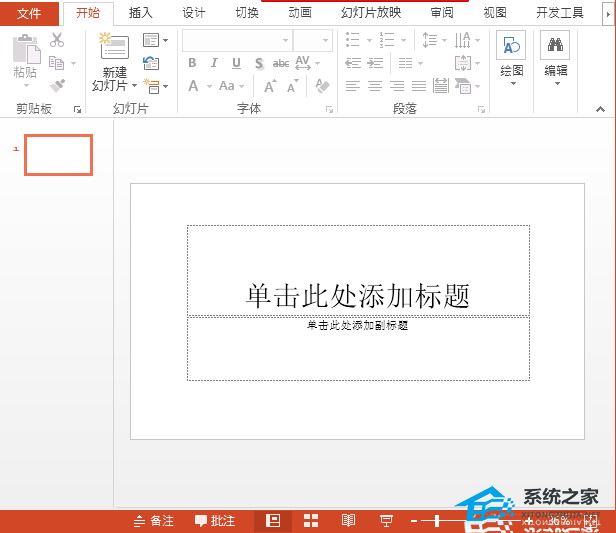Toggle Bold formatting
The width and height of the screenshot is (616, 533).
(x=192, y=63)
